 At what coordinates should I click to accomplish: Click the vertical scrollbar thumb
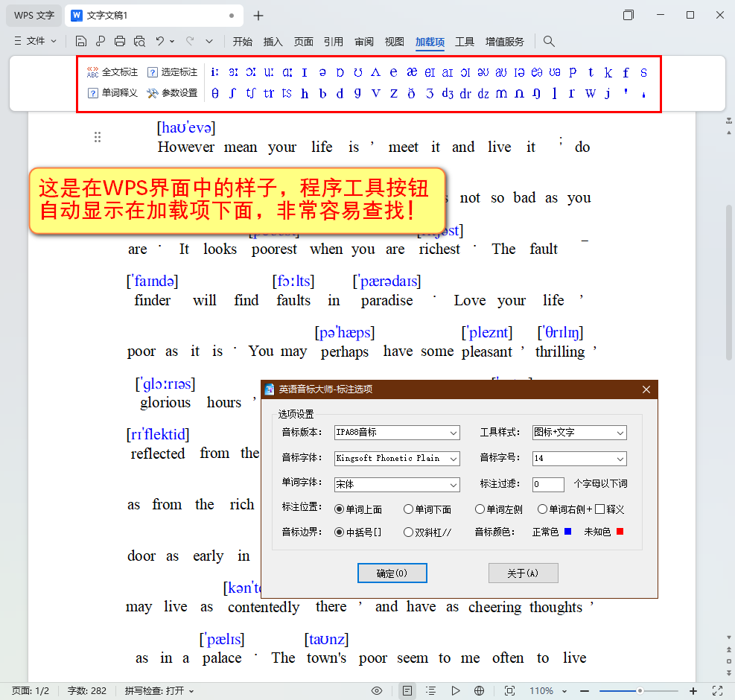[x=728, y=282]
